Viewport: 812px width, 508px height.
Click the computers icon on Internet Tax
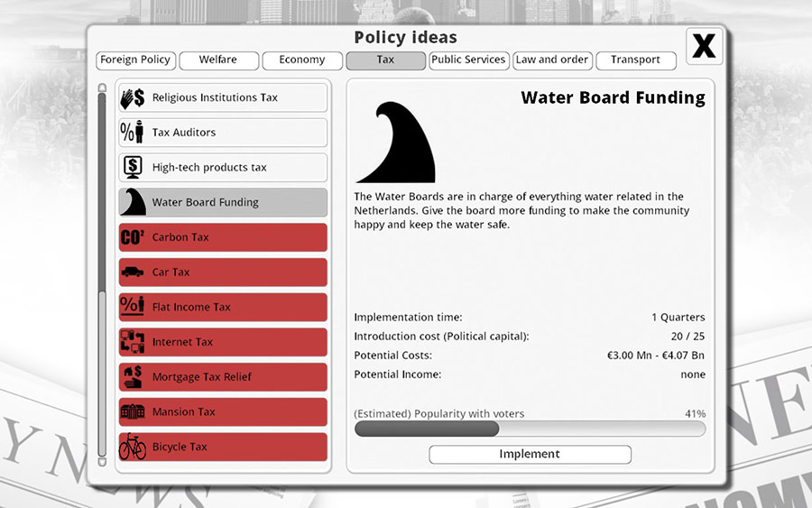(133, 342)
